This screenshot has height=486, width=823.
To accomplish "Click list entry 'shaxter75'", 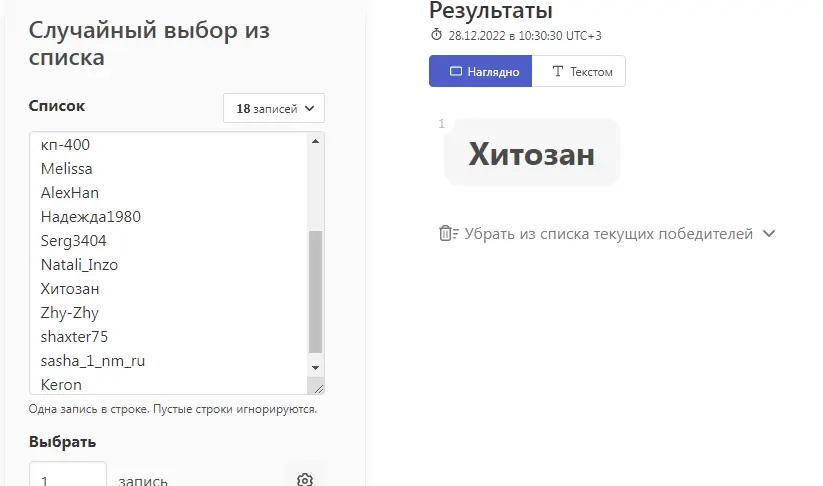I will [x=74, y=336].
